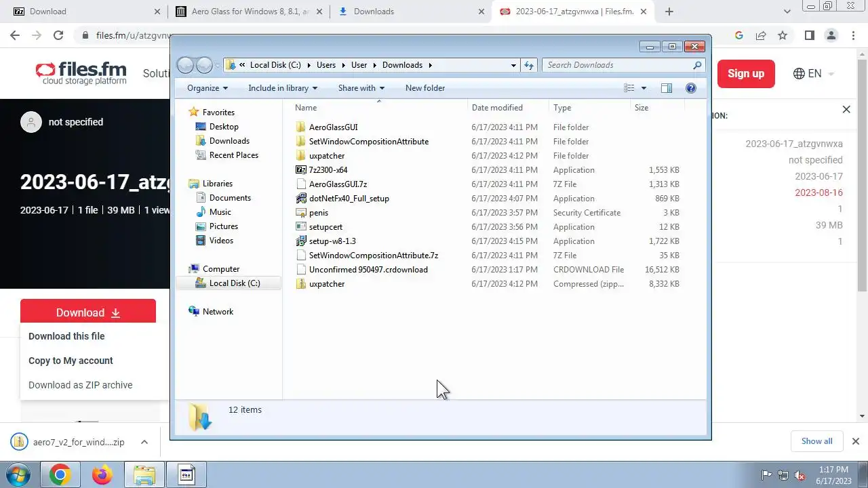Open the Windows Start orb
This screenshot has width=868, height=488.
[18, 474]
